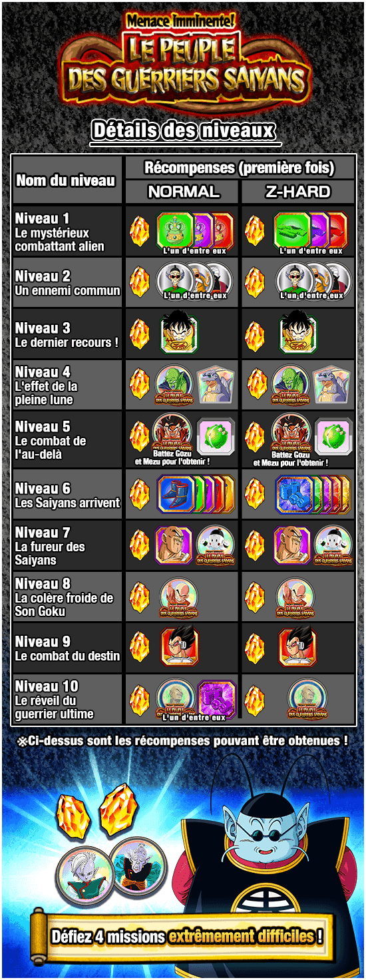Select the Niveau 4 Z-HARD Piccolo medal
This screenshot has height=980, width=366.
pos(290,385)
